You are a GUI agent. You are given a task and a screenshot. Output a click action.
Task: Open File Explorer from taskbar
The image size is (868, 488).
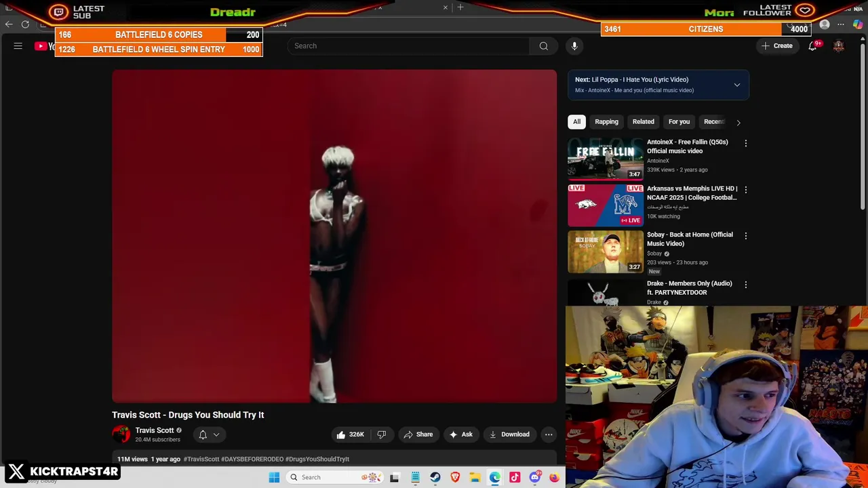(x=475, y=477)
